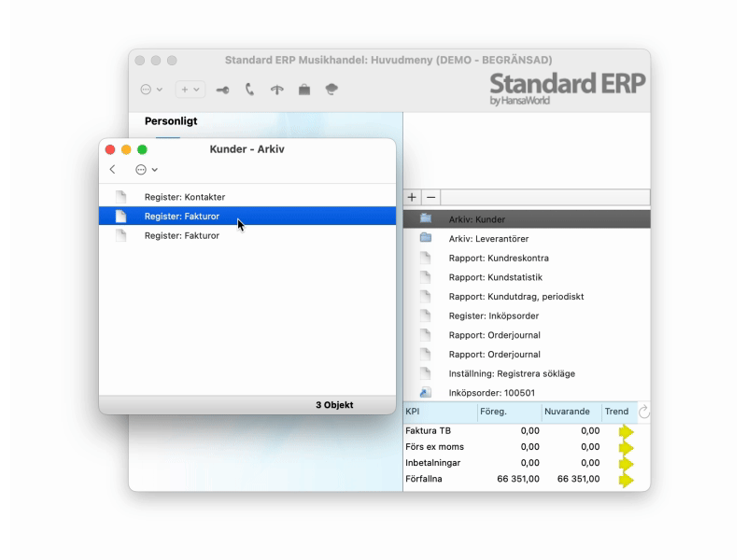
Task: Click the document icon beside Register: Inköpsorder
Action: 426,315
